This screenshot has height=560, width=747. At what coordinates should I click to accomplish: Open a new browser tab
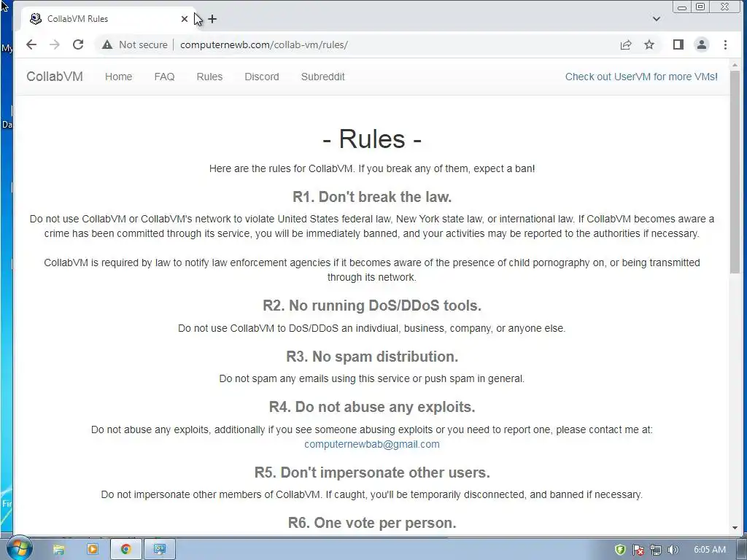pos(212,19)
